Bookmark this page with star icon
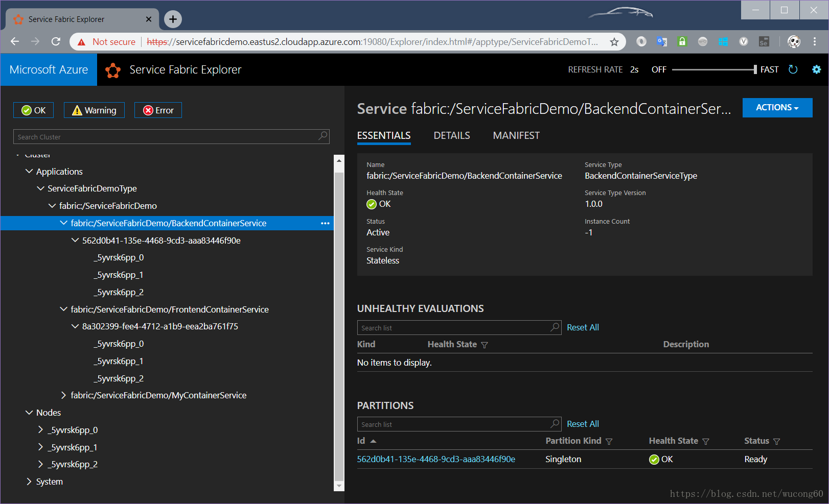This screenshot has height=504, width=829. pos(614,42)
